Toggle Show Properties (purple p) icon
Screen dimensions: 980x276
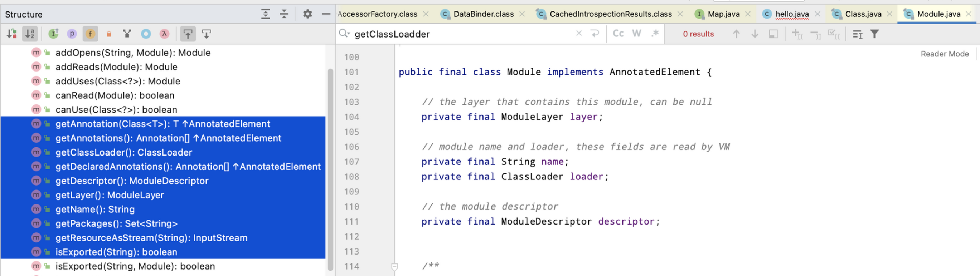72,34
